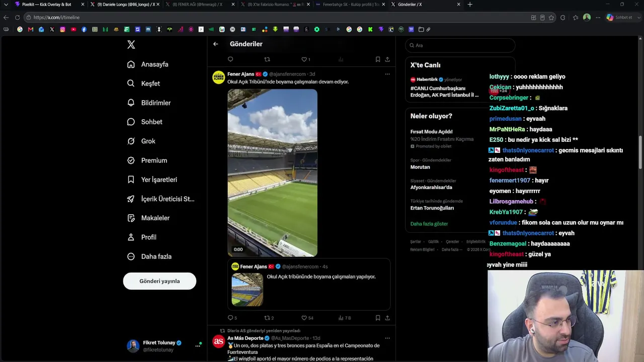Open Copilot Sohbet et button
Viewport: 644px width, 362px height.
pos(619,18)
